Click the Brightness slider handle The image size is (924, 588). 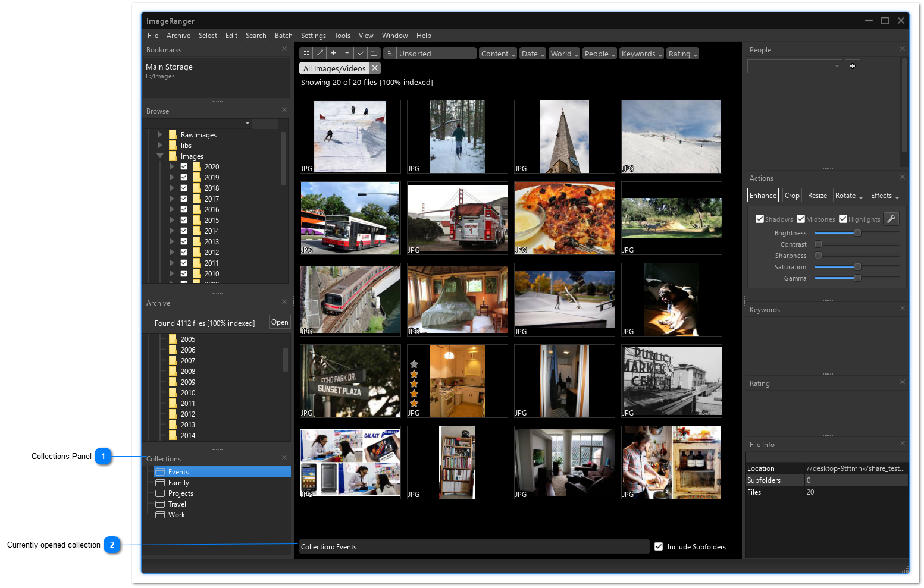(857, 233)
